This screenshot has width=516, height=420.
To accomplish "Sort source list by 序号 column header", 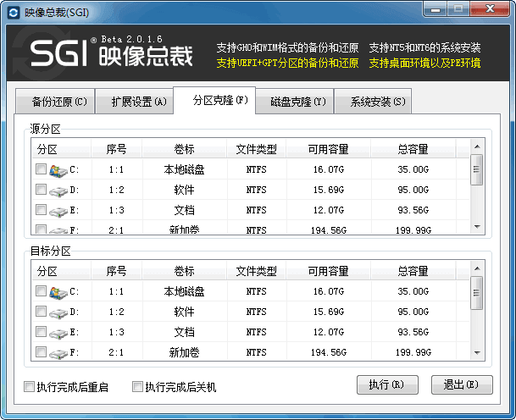I will [x=116, y=149].
